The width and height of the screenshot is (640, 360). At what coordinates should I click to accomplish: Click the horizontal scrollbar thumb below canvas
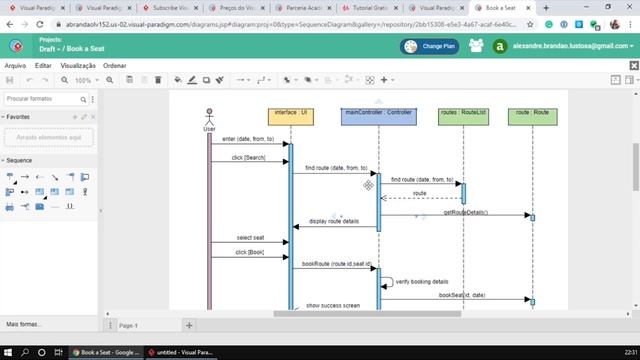(367, 314)
